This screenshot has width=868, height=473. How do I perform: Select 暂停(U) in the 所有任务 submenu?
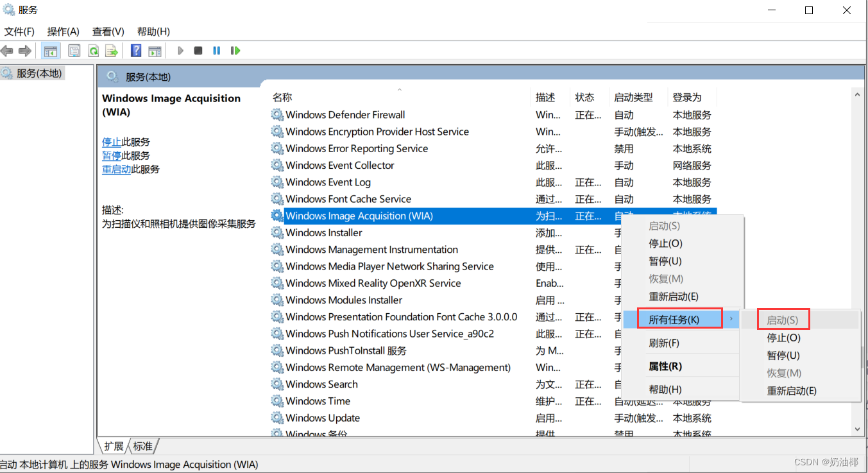[x=800, y=356]
